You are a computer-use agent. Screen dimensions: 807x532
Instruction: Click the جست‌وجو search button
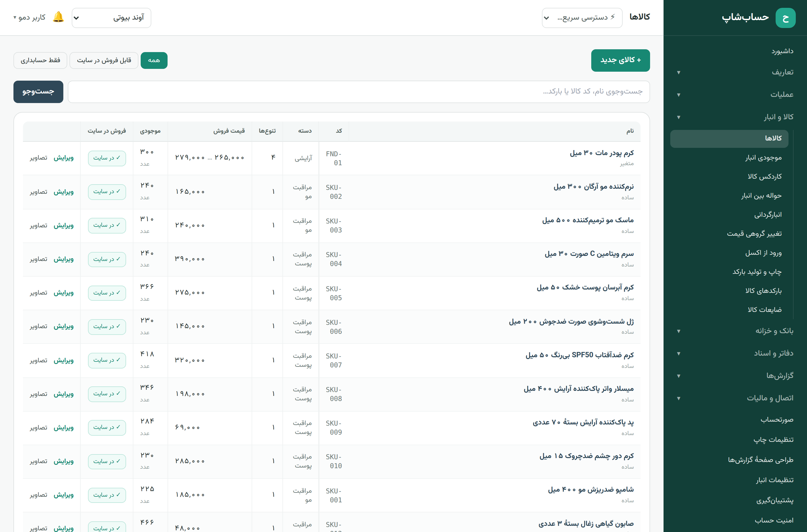38,92
